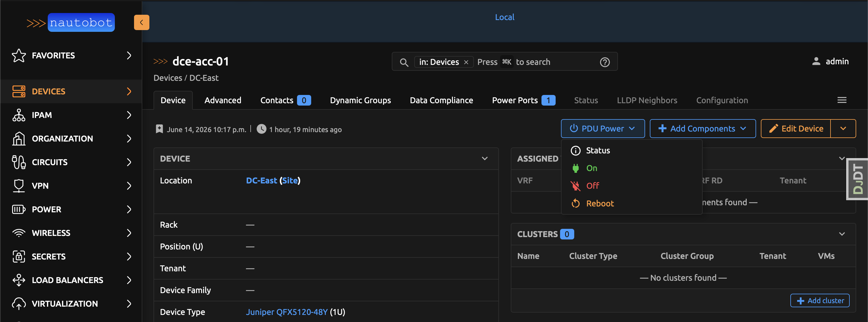Click the Favorites star icon

(x=19, y=55)
